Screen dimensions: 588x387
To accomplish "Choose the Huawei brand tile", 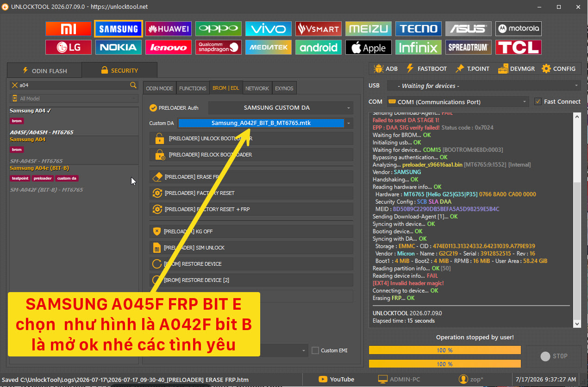I will tap(169, 29).
